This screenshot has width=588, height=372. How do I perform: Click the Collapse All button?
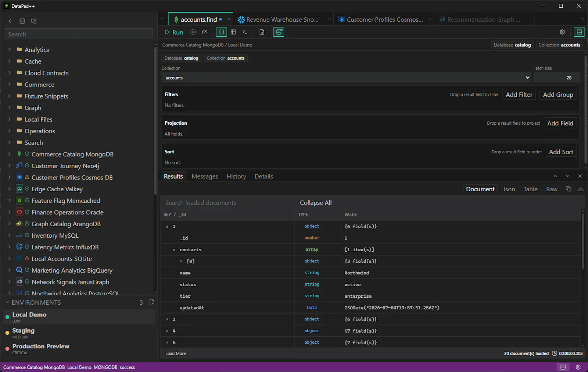point(316,203)
